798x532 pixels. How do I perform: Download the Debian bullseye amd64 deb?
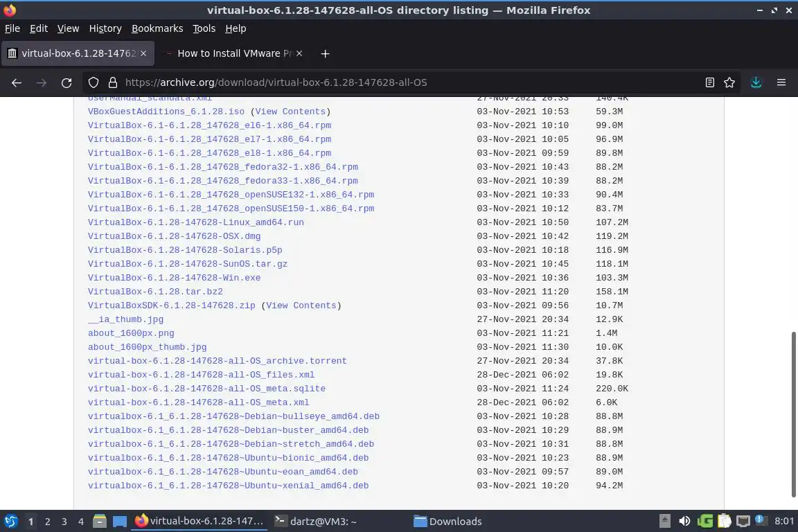click(233, 416)
